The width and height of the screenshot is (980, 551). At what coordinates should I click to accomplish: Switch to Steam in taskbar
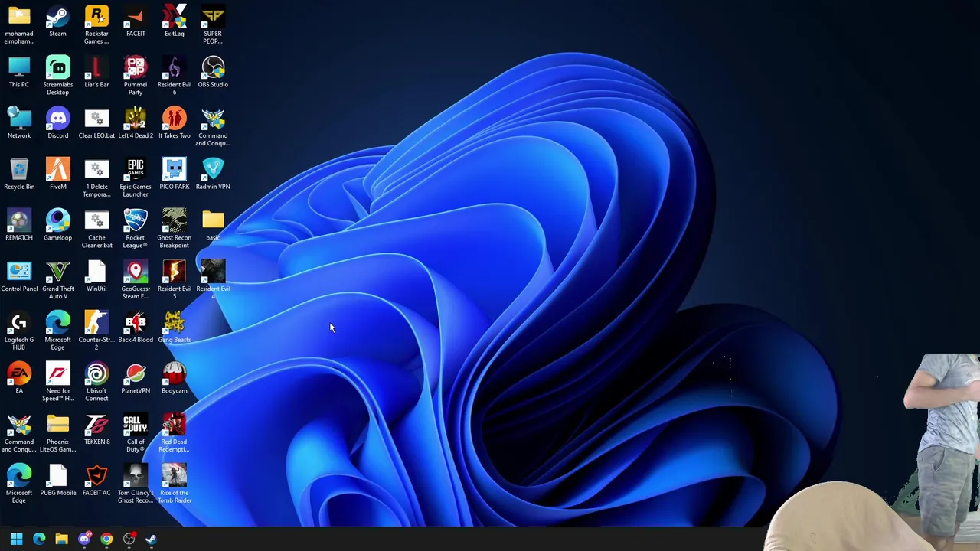151,539
